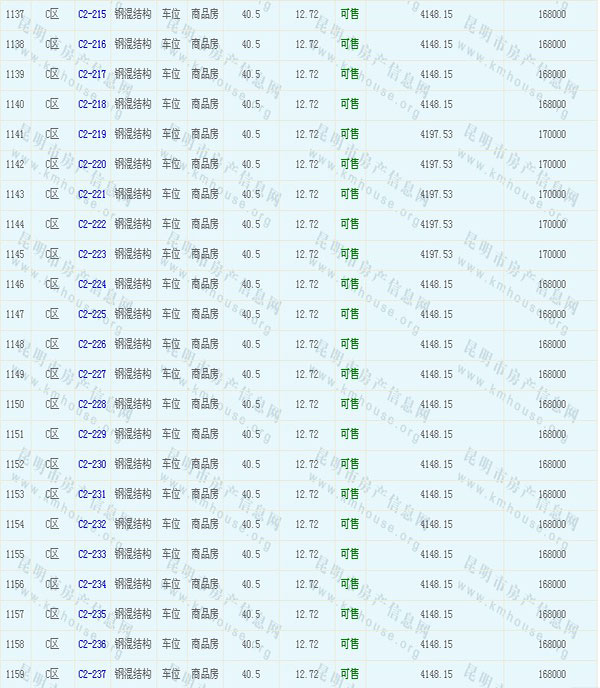The height and width of the screenshot is (688, 600).
Task: Open the C2-235 unit link
Action: tap(91, 614)
